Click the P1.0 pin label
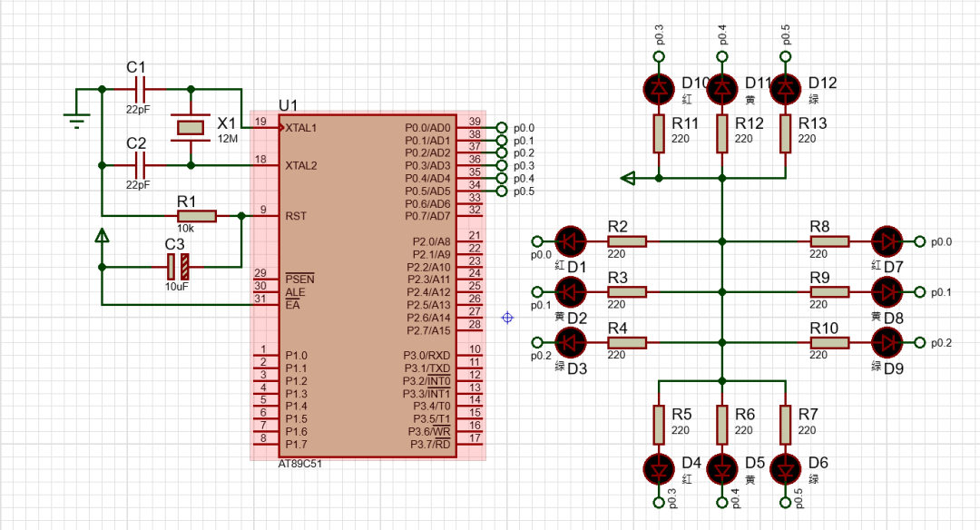 tap(296, 355)
